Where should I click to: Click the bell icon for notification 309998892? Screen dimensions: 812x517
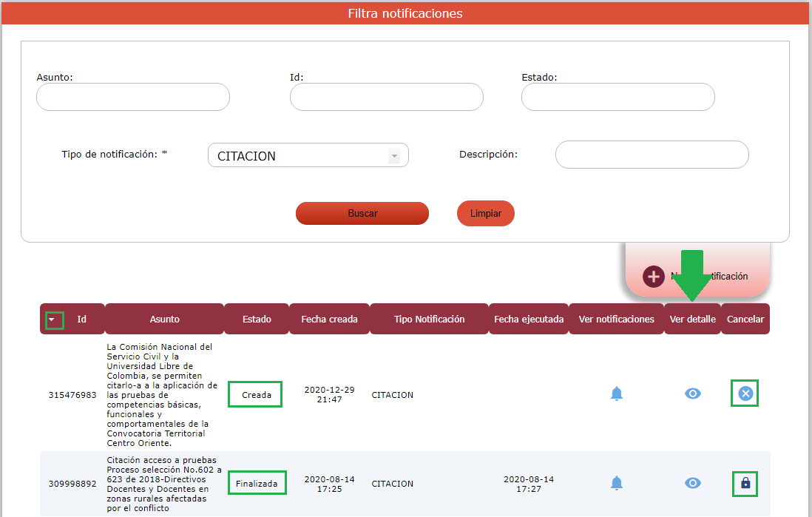coord(617,483)
